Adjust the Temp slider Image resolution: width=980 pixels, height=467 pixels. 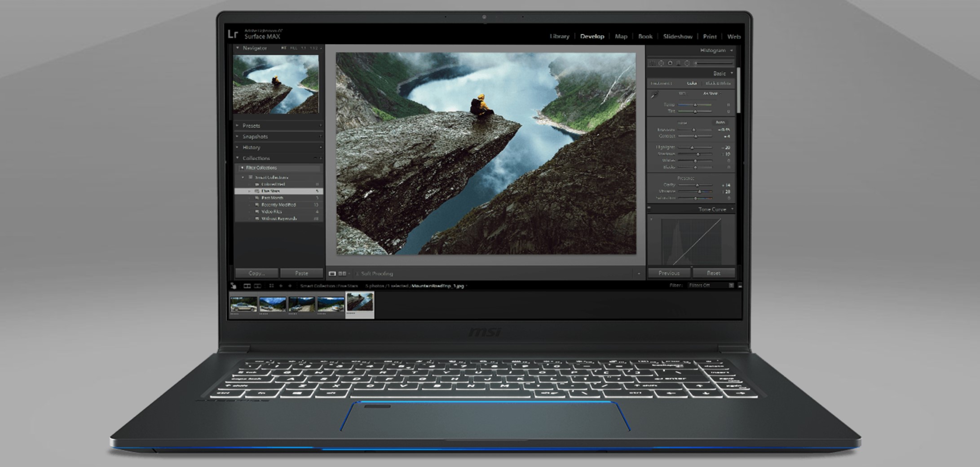click(x=695, y=105)
